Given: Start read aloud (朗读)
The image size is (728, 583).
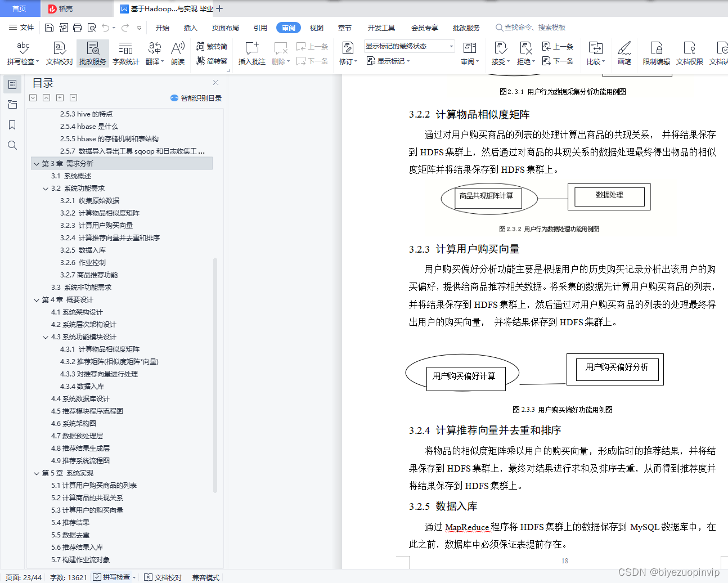Looking at the screenshot, I should coord(178,53).
